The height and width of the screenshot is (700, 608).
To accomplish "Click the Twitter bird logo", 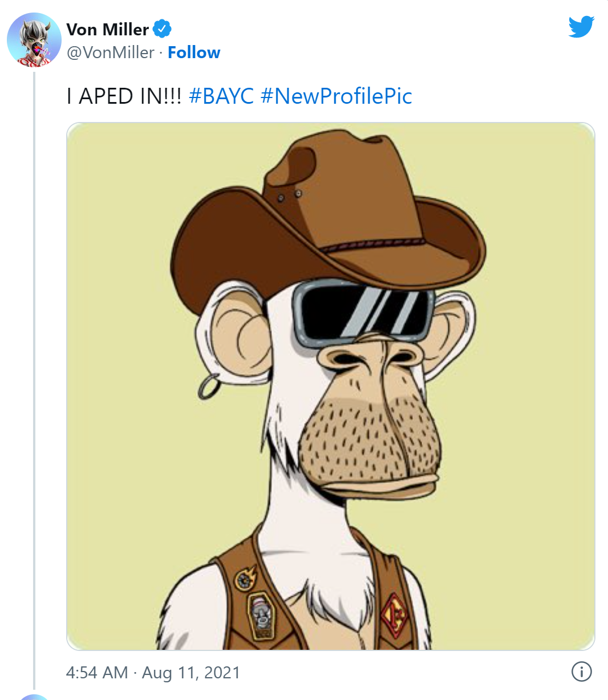I will (581, 27).
